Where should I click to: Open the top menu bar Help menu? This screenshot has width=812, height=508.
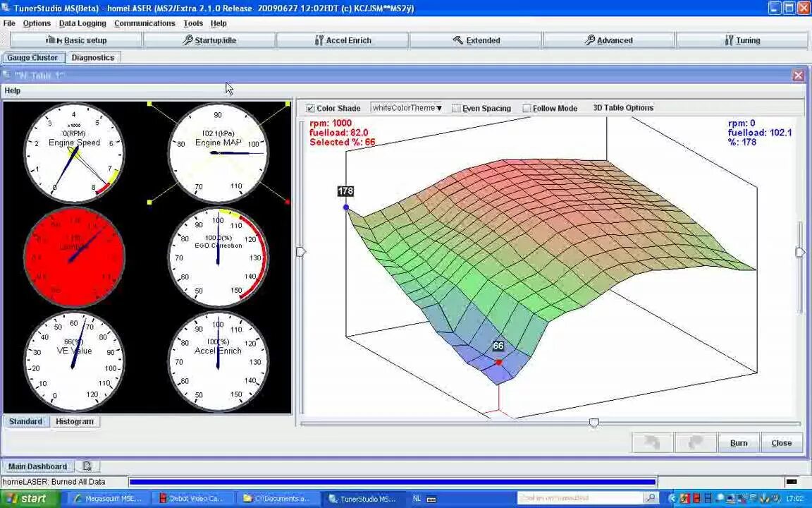click(x=218, y=23)
